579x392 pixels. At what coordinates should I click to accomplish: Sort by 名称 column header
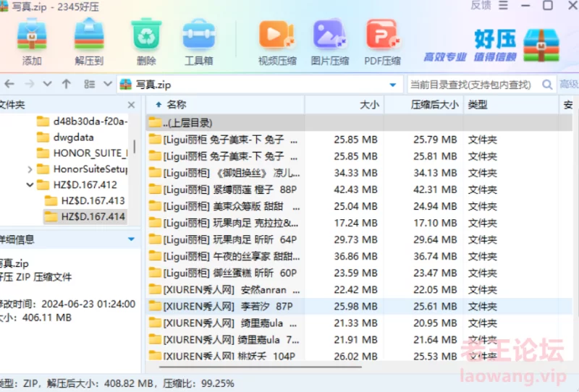[225, 105]
